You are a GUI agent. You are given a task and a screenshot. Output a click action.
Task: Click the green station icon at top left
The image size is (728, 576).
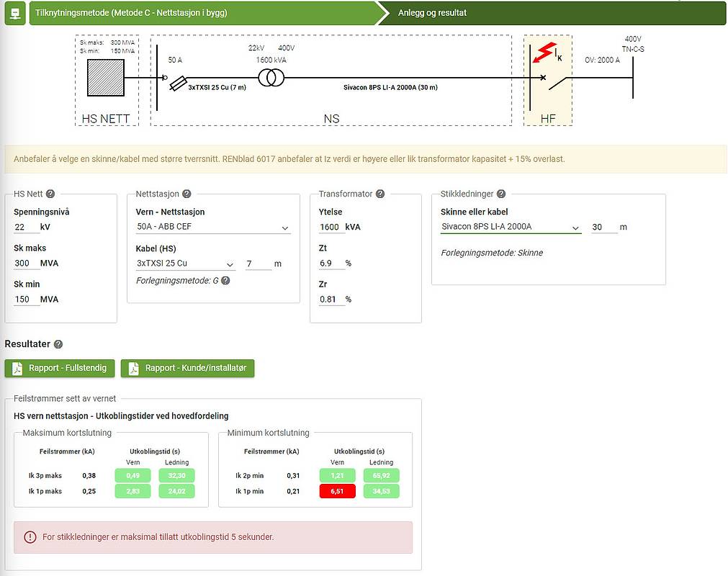pos(15,13)
